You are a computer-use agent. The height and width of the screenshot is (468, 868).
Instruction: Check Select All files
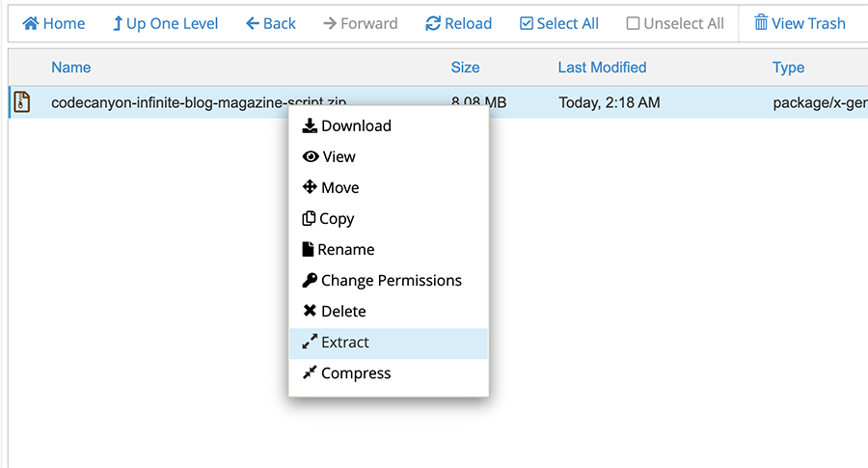[558, 23]
